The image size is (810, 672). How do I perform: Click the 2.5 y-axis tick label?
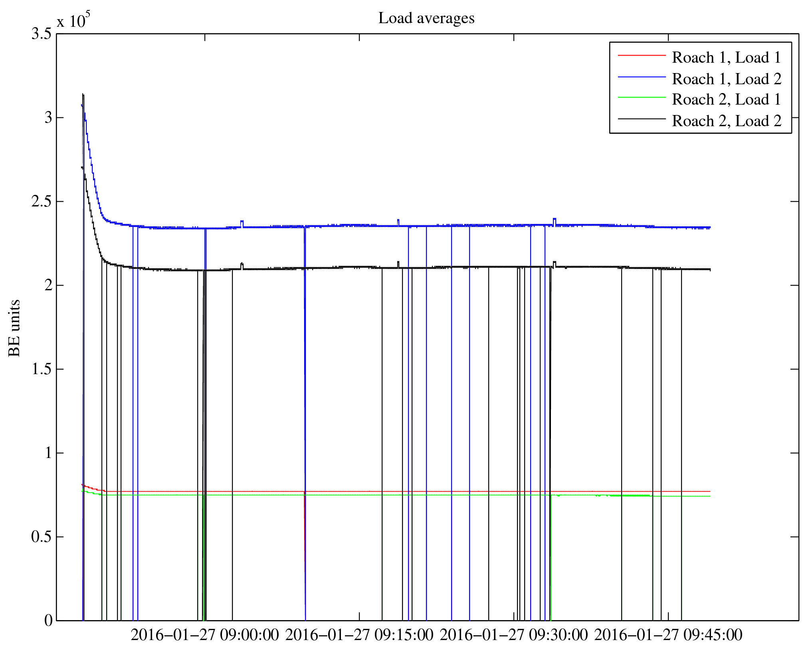tap(42, 202)
